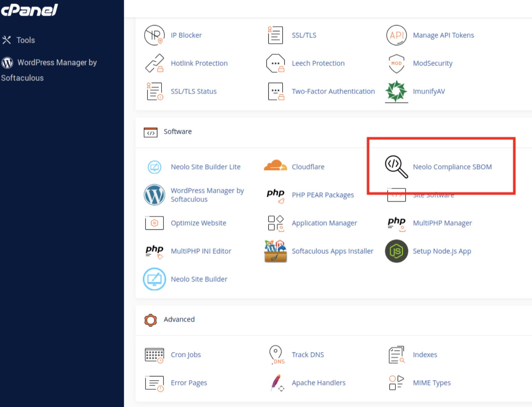Viewport: 532px width, 407px height.
Task: Click the Leech Protection icon
Action: tap(275, 63)
